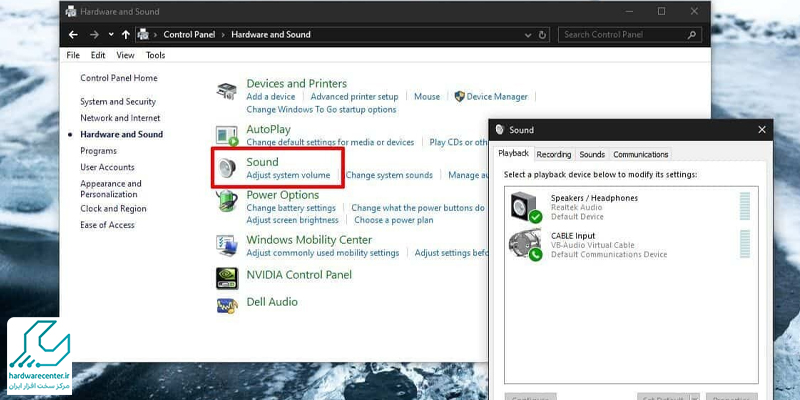Open NVIDIA Control Panel link
The height and width of the screenshot is (400, 800).
(299, 274)
